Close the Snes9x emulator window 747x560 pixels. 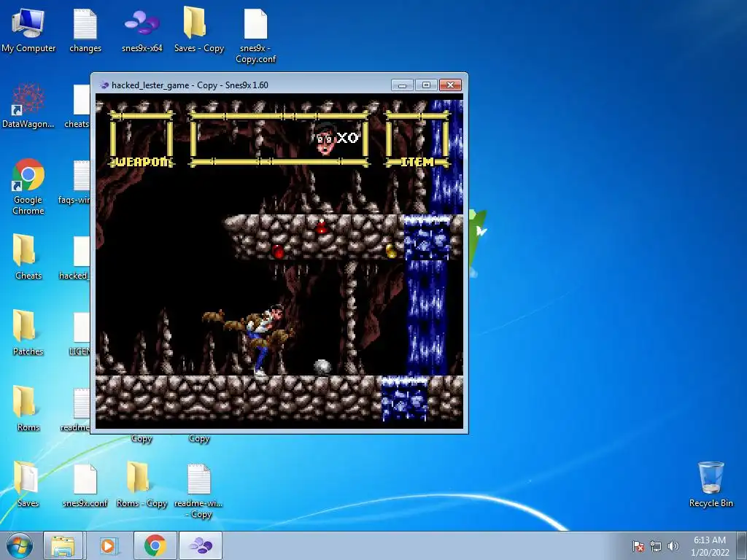[x=450, y=85]
